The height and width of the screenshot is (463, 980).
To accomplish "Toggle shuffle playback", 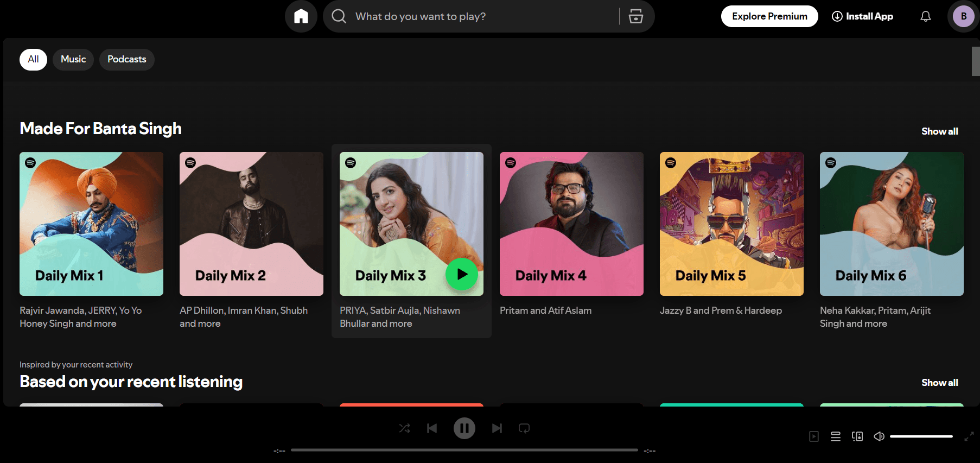I will click(405, 428).
